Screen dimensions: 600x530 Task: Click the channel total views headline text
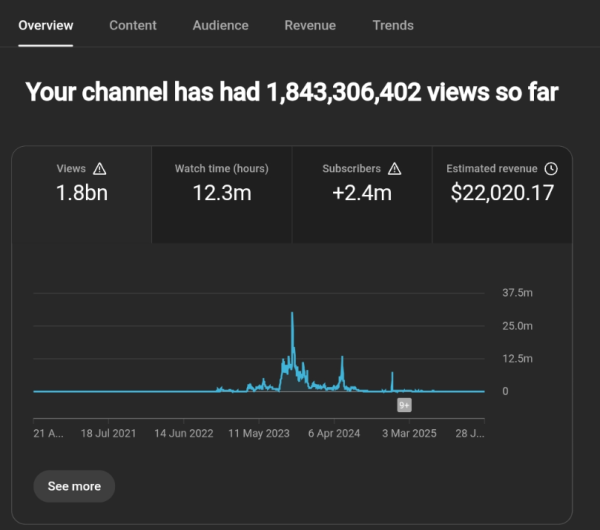[291, 92]
